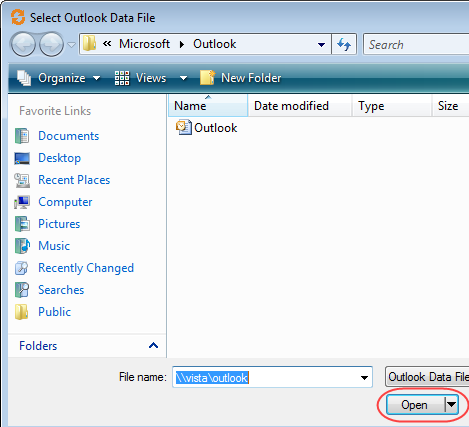Open the dropdown arrow beside Open
The width and height of the screenshot is (469, 427).
[x=451, y=405]
